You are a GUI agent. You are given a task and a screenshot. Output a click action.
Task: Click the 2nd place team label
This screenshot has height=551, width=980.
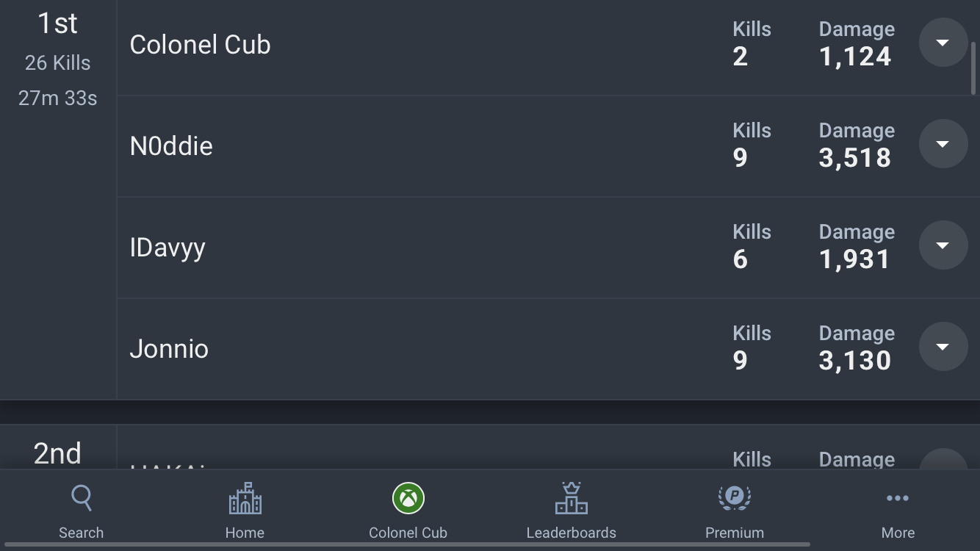click(58, 454)
